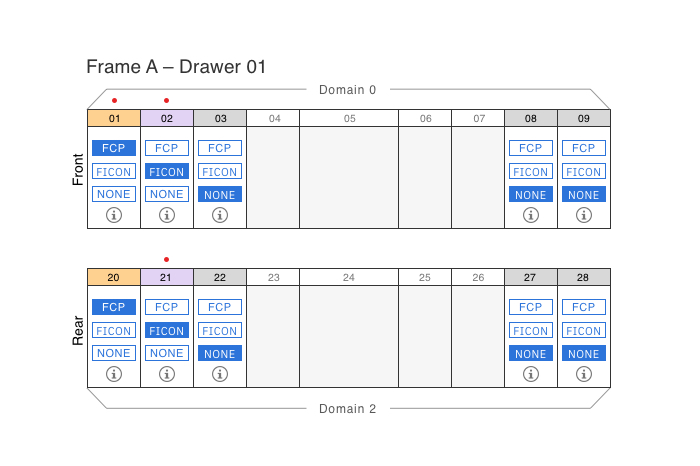
Task: Choose FCP for rear slot 28
Action: [584, 307]
